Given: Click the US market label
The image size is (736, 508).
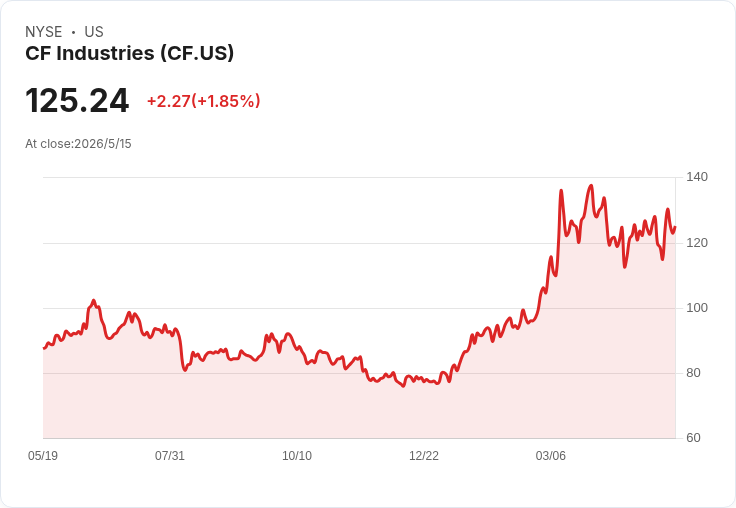Looking at the screenshot, I should pos(94,32).
